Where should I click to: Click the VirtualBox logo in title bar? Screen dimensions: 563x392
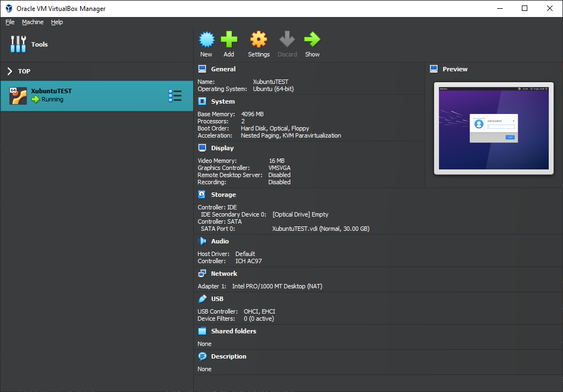click(9, 8)
